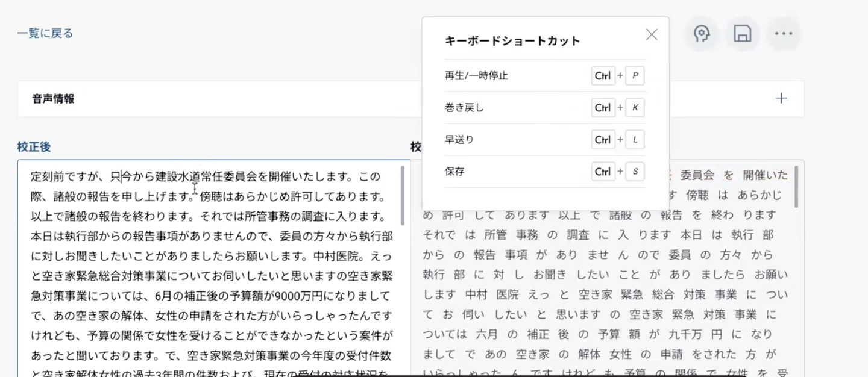Open the three-dot more options menu
This screenshot has width=868, height=377.
[x=784, y=34]
